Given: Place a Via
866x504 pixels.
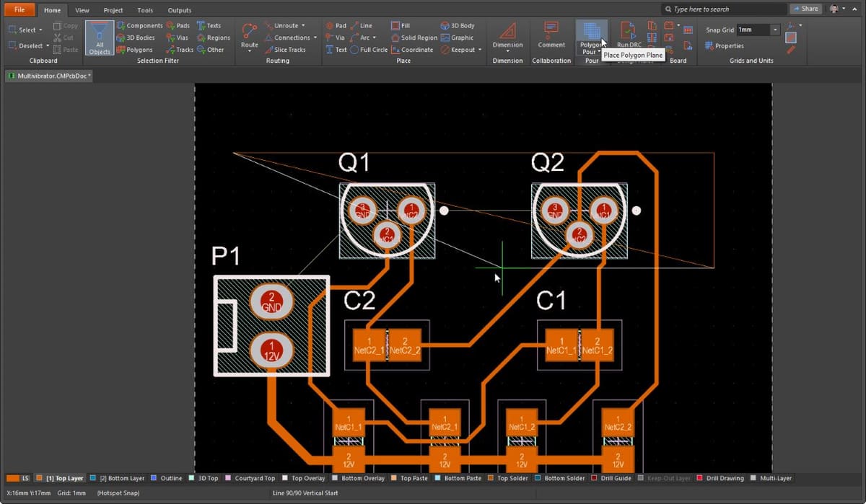Looking at the screenshot, I should coord(335,37).
